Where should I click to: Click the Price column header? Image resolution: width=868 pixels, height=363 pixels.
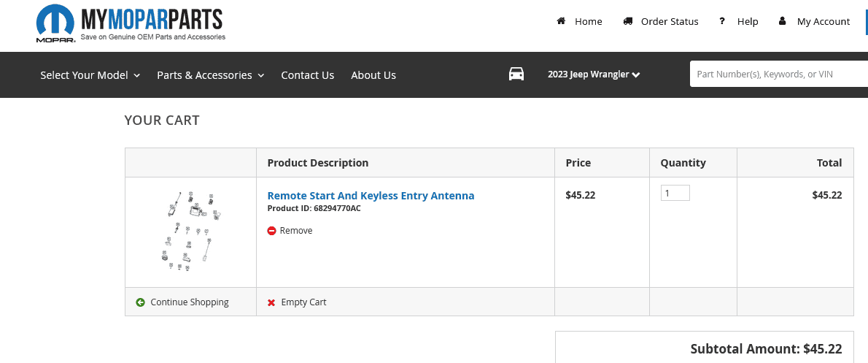[x=578, y=163]
